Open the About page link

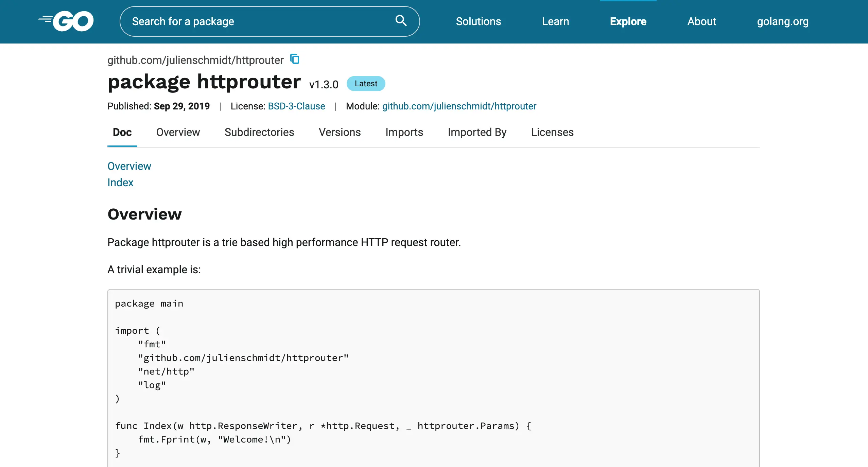[x=701, y=21]
